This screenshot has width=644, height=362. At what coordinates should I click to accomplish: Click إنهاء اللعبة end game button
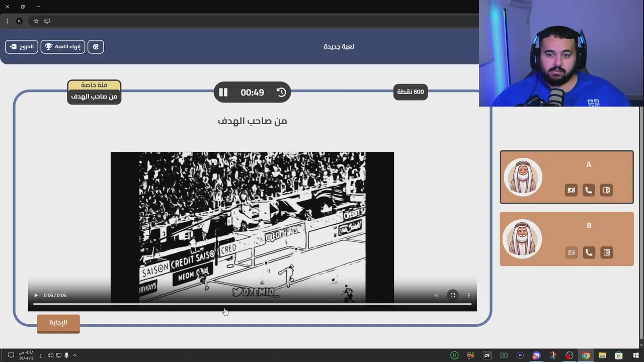[63, 47]
